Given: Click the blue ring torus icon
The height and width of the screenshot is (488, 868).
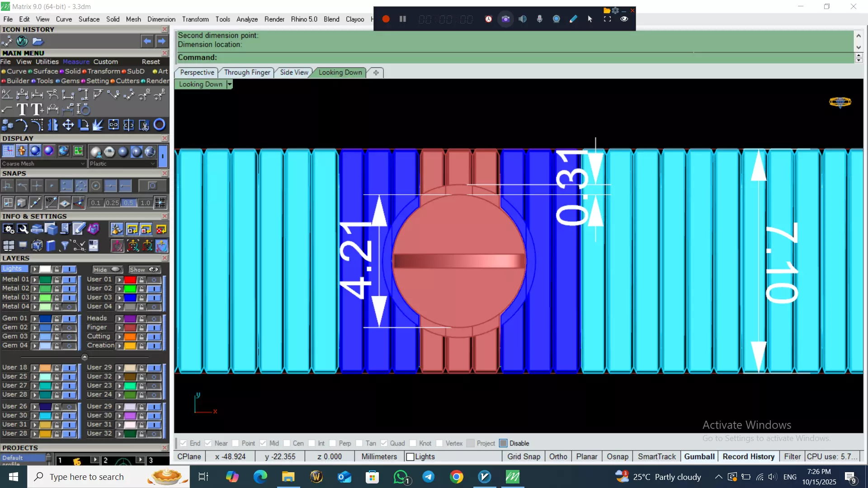Looking at the screenshot, I should [159, 125].
